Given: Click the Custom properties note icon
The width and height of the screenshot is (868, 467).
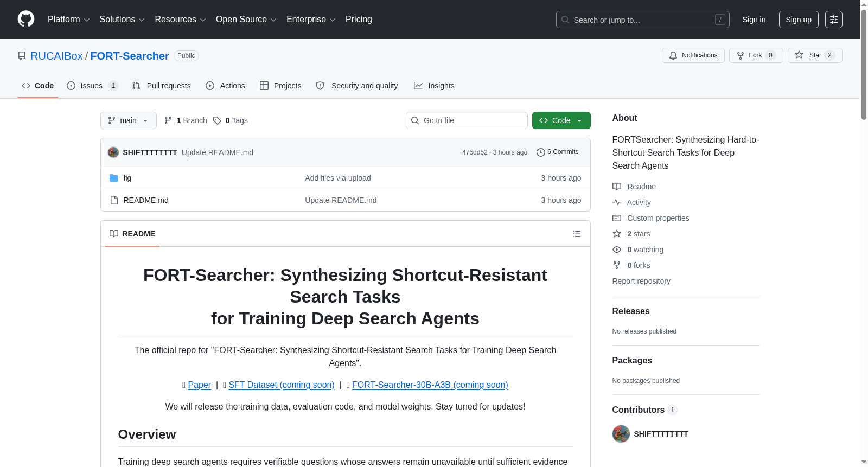Looking at the screenshot, I should pos(617,218).
